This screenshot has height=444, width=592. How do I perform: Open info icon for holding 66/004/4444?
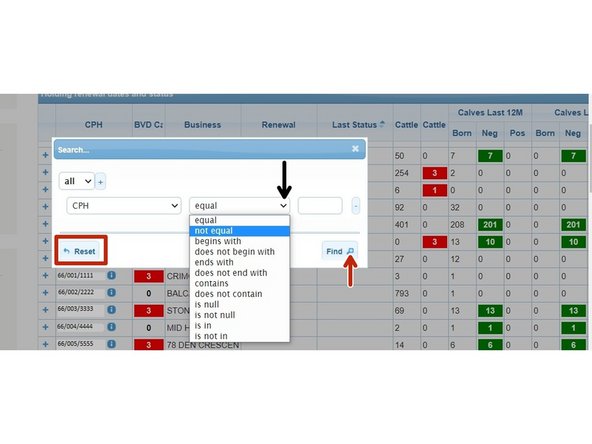(111, 327)
